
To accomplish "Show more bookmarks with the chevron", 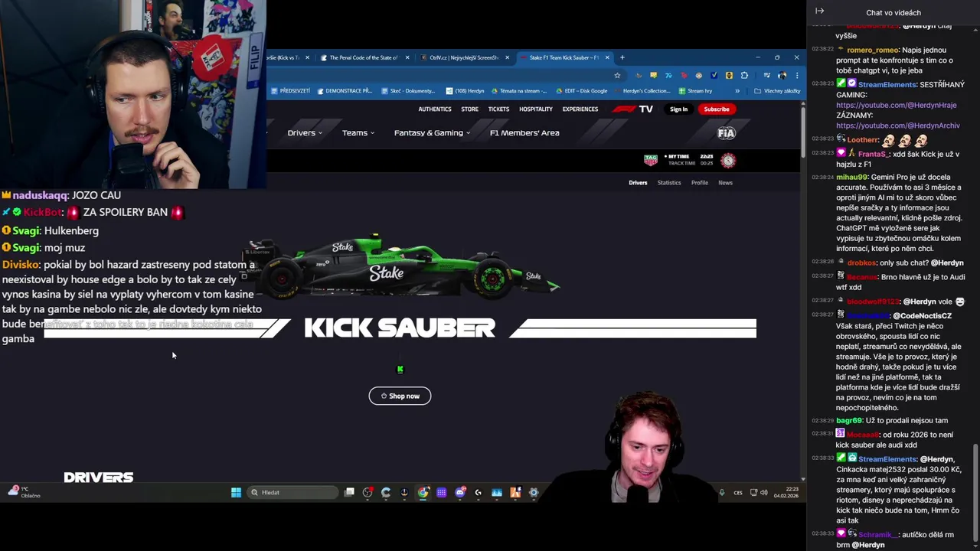I will [x=737, y=90].
